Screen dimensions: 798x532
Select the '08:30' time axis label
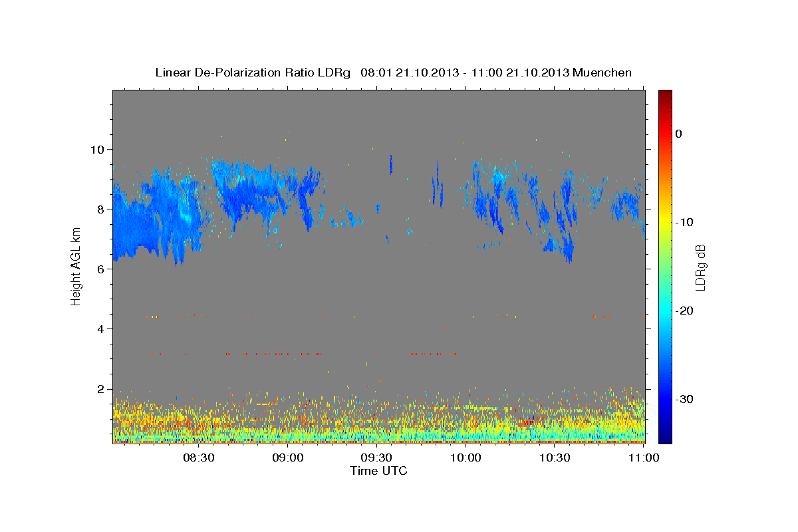[x=199, y=458]
